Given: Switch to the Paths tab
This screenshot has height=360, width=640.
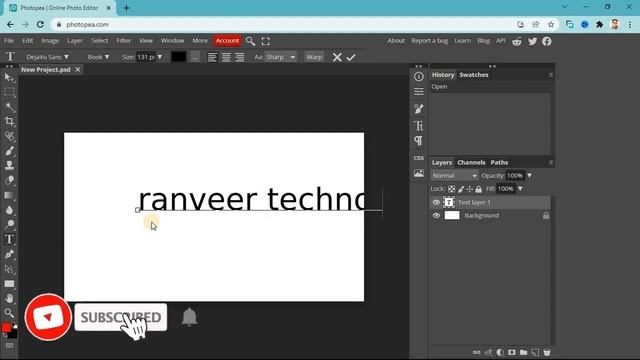Looking at the screenshot, I should tap(499, 162).
